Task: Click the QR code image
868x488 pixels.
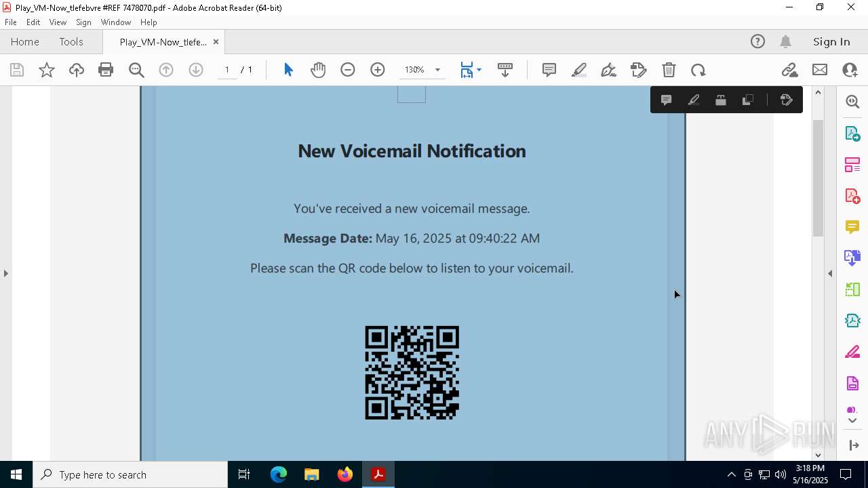Action: point(412,373)
